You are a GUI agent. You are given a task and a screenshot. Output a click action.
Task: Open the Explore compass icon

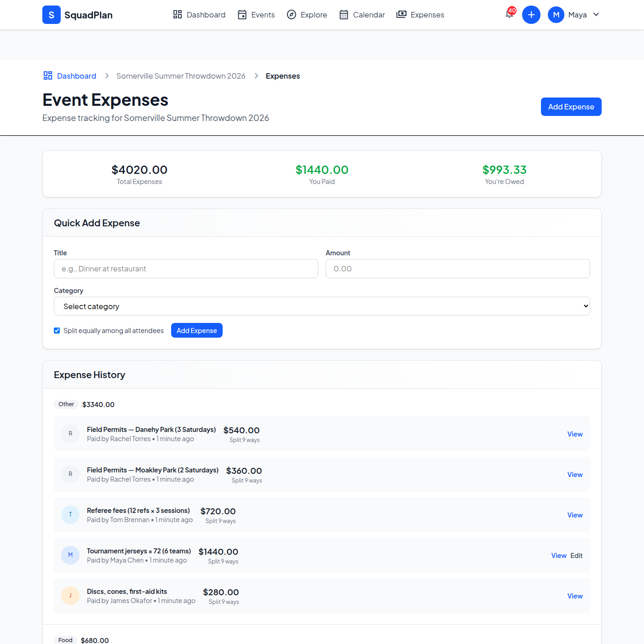(x=292, y=14)
